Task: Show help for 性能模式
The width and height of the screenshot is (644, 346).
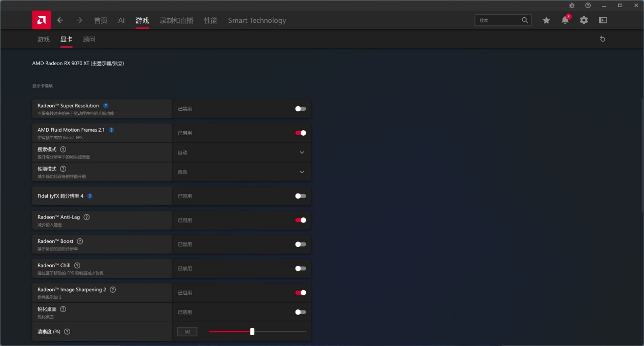Action: [x=63, y=169]
